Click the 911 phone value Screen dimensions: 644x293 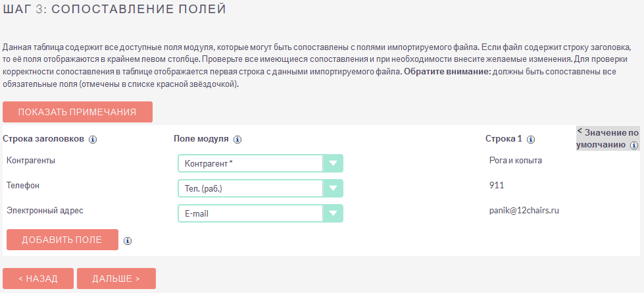coord(497,186)
